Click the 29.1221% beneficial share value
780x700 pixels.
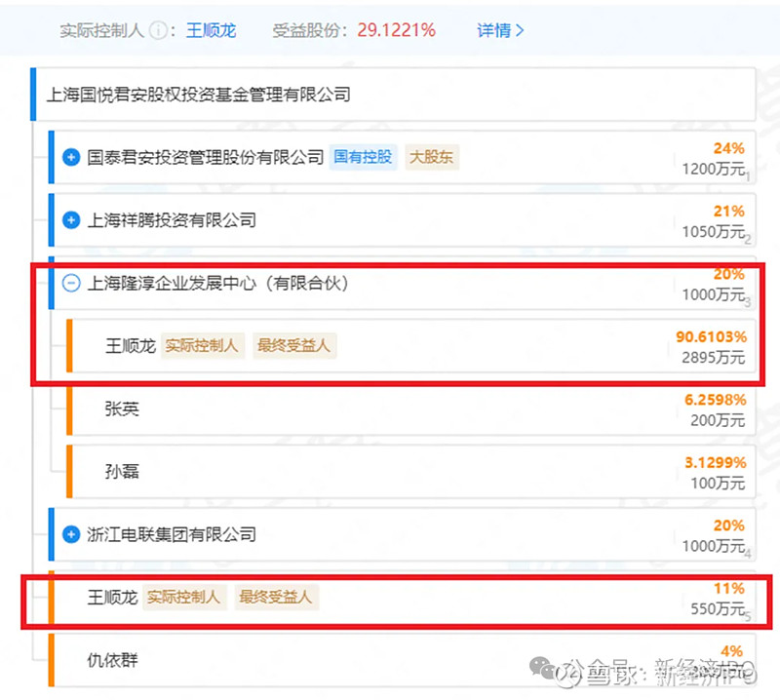click(x=396, y=30)
